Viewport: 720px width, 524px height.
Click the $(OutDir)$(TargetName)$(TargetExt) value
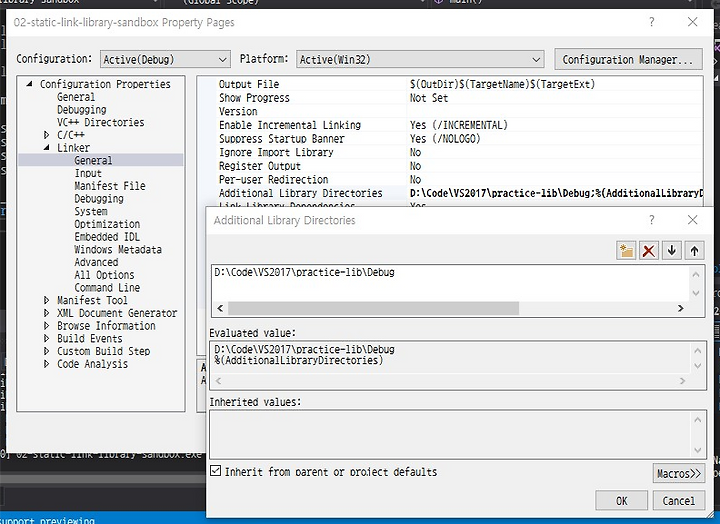pyautogui.click(x=502, y=84)
